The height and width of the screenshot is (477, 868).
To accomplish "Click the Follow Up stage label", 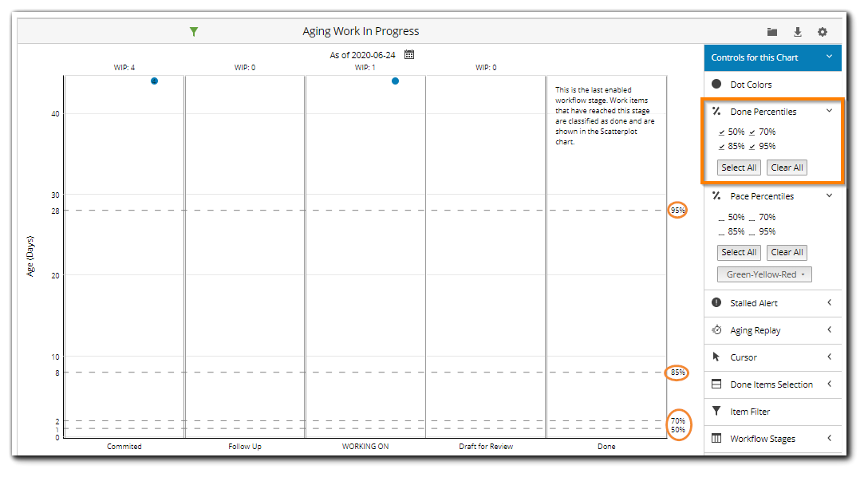I will 245,447.
